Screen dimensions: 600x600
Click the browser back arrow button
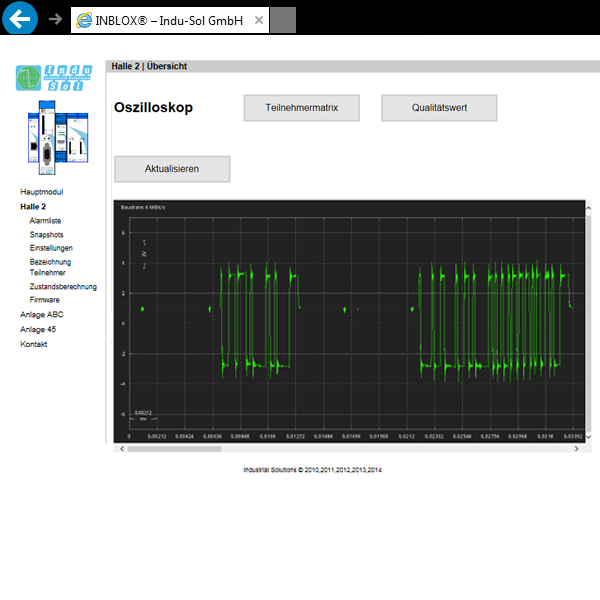pos(20,18)
